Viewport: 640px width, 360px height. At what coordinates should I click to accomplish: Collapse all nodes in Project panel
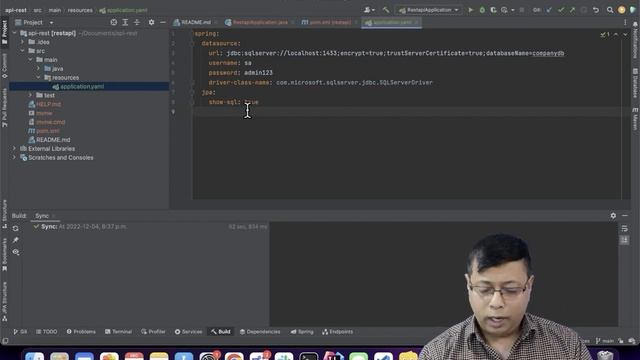137,22
